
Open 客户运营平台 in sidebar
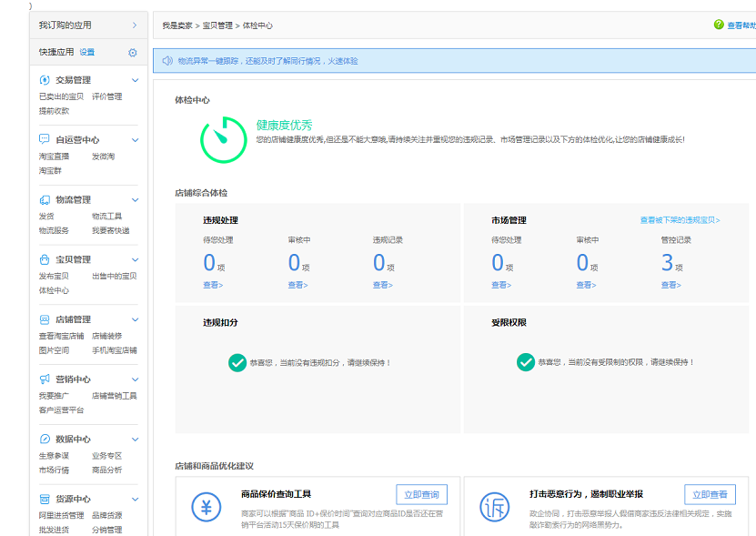(x=61, y=410)
